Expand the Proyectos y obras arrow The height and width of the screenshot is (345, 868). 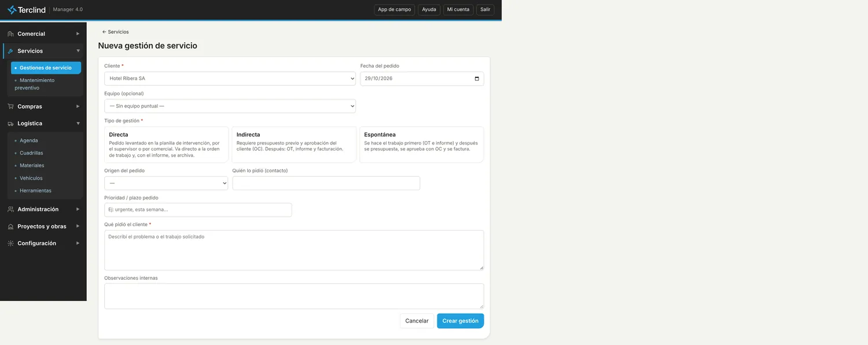click(78, 227)
